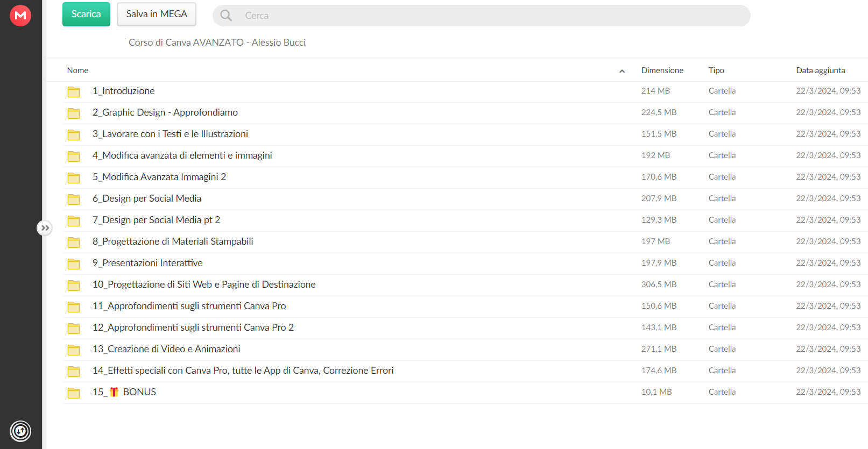Select folder icon of 12_Approfondimenti Canva Pro 2

[x=74, y=329]
